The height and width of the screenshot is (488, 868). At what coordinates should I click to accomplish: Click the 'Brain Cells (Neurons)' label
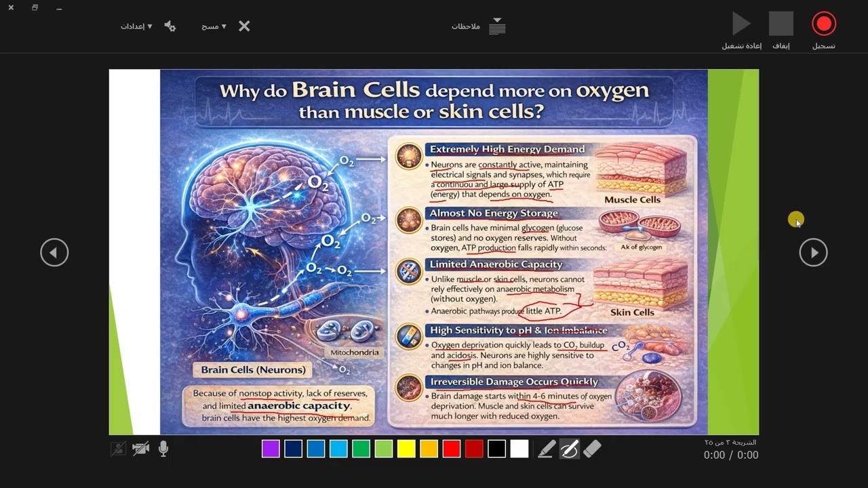tap(253, 370)
